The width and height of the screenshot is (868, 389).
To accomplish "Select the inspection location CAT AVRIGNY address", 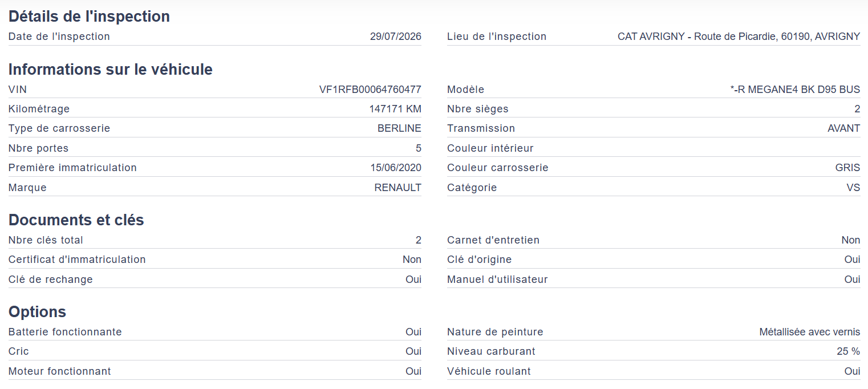I will [x=739, y=37].
